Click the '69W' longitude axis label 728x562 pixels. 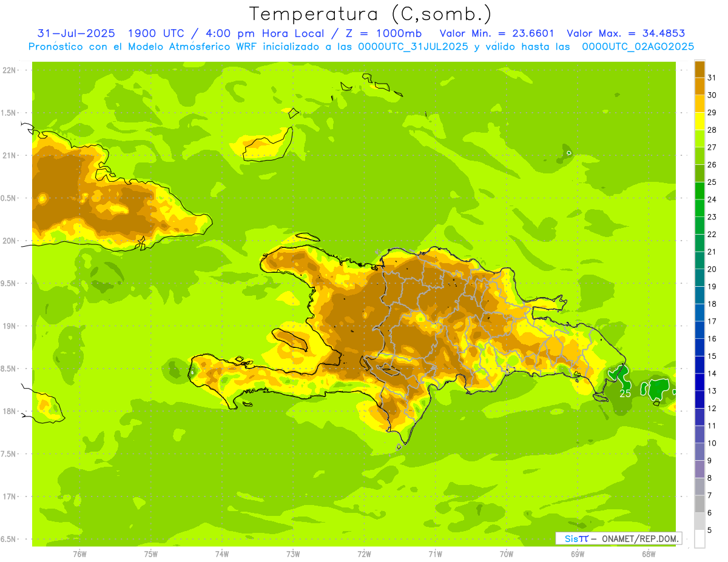pos(578,554)
